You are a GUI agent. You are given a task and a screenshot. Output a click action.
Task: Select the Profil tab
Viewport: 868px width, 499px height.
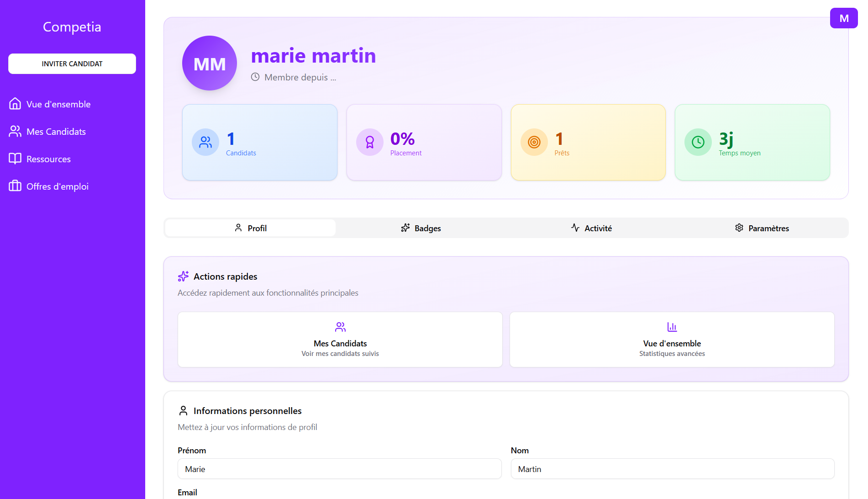(250, 228)
